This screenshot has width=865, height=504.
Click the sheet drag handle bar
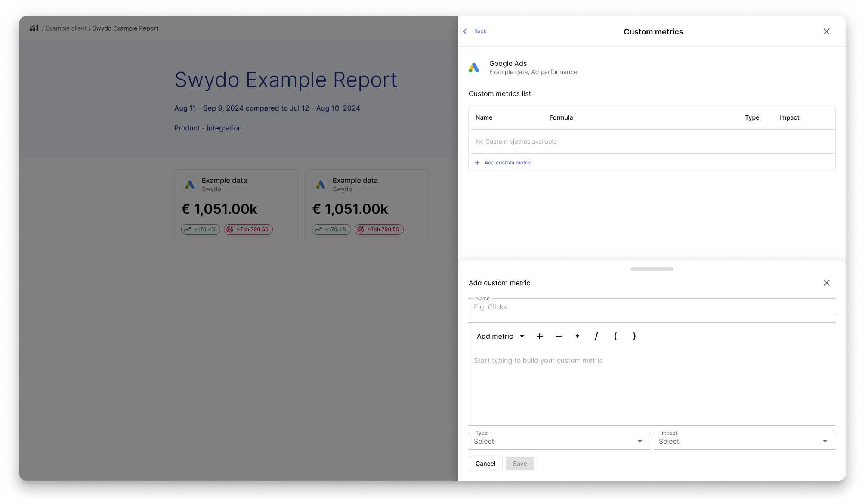point(652,269)
